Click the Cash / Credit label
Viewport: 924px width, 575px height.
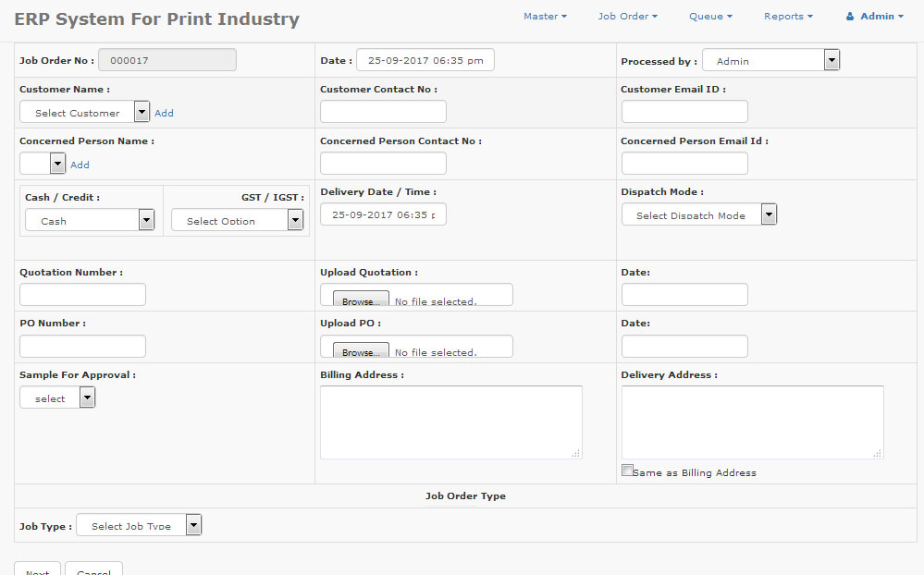click(63, 198)
